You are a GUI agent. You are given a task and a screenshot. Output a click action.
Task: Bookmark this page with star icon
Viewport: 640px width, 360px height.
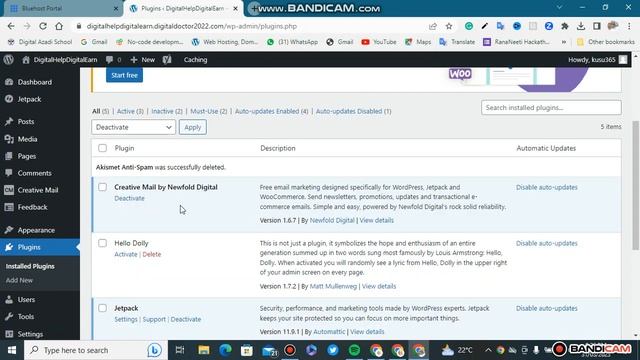pos(449,26)
